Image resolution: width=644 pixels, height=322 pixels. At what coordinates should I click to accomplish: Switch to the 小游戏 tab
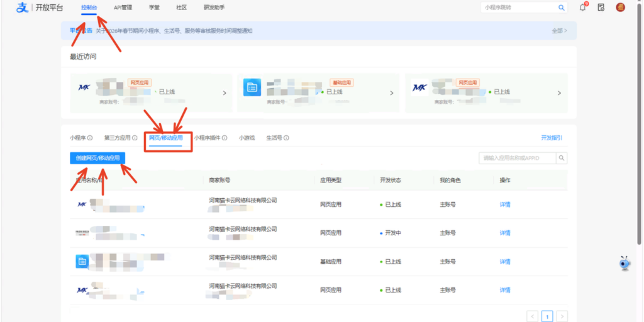coord(247,138)
